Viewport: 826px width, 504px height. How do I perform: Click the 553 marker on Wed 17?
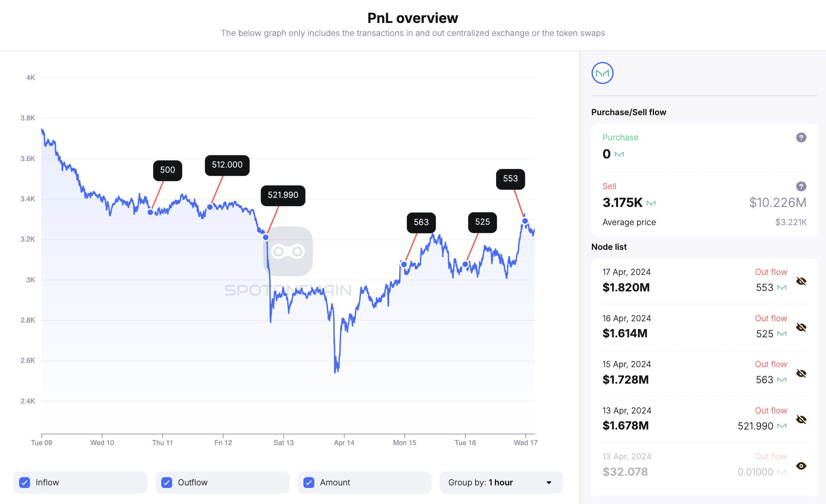(510, 179)
